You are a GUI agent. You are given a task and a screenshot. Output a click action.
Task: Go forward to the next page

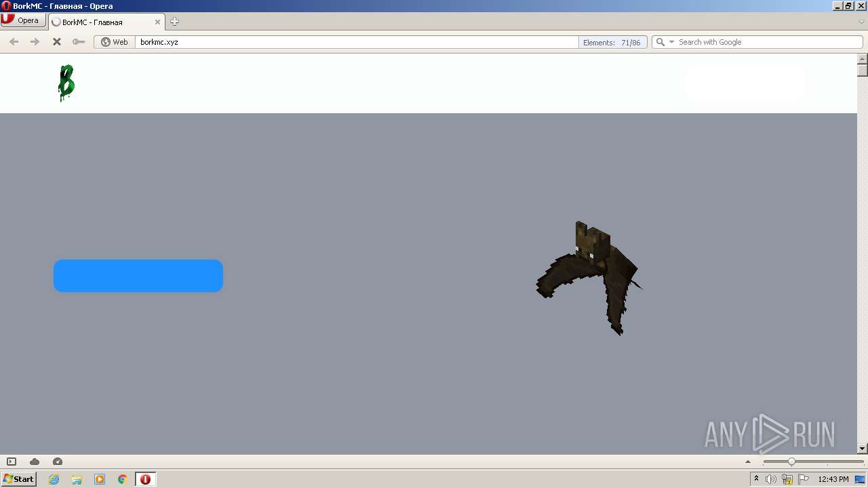(x=35, y=42)
